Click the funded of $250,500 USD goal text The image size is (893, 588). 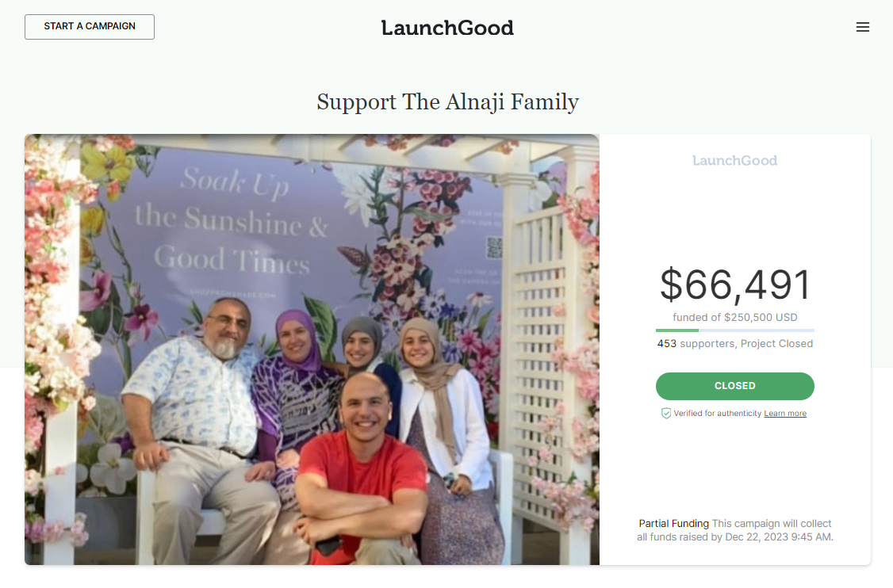734,317
